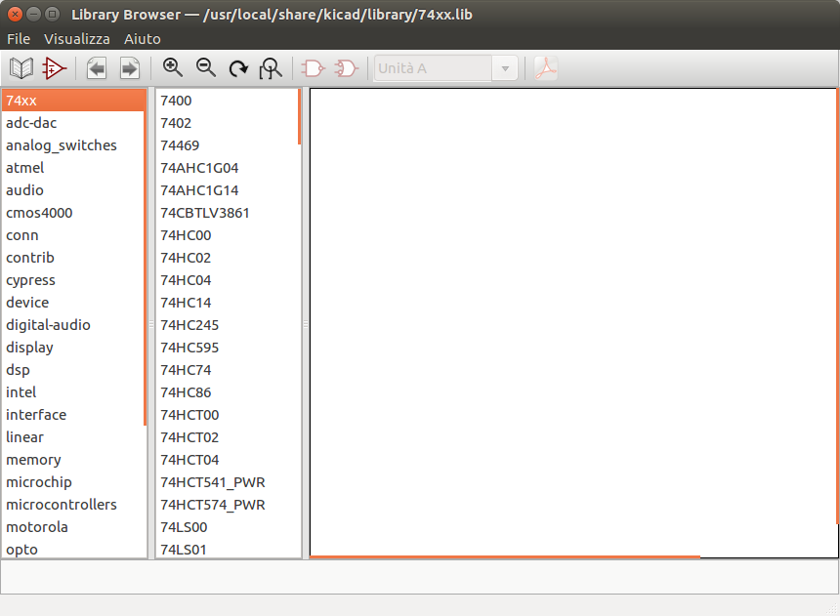This screenshot has height=616, width=840.
Task: Select the microcontrollers library in list
Action: (x=62, y=505)
